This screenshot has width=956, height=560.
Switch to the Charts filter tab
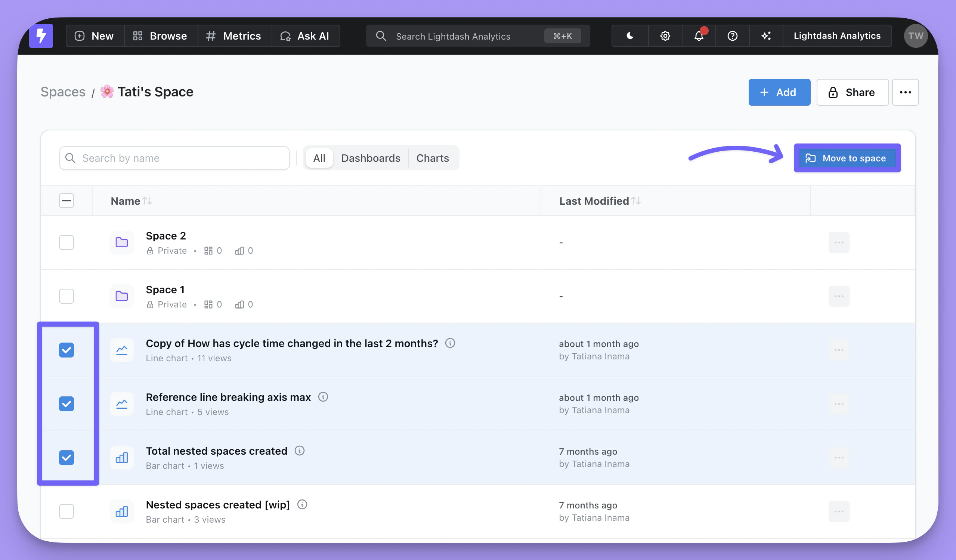tap(432, 158)
